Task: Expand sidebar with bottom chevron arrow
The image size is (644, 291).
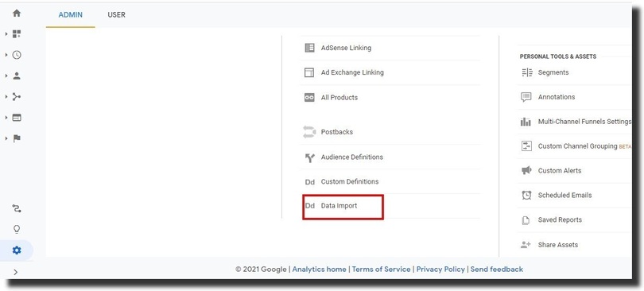Action: click(16, 272)
